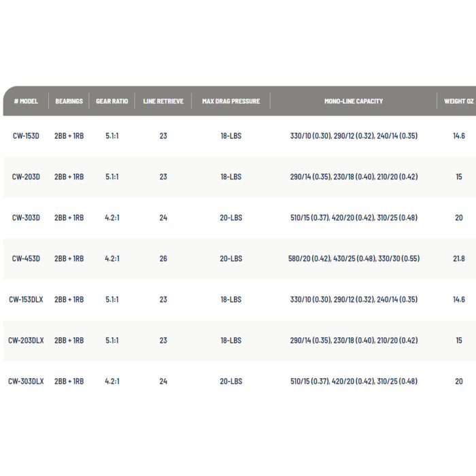
Task: Select the MAX DRAG PRESSURE header
Action: pos(231,101)
